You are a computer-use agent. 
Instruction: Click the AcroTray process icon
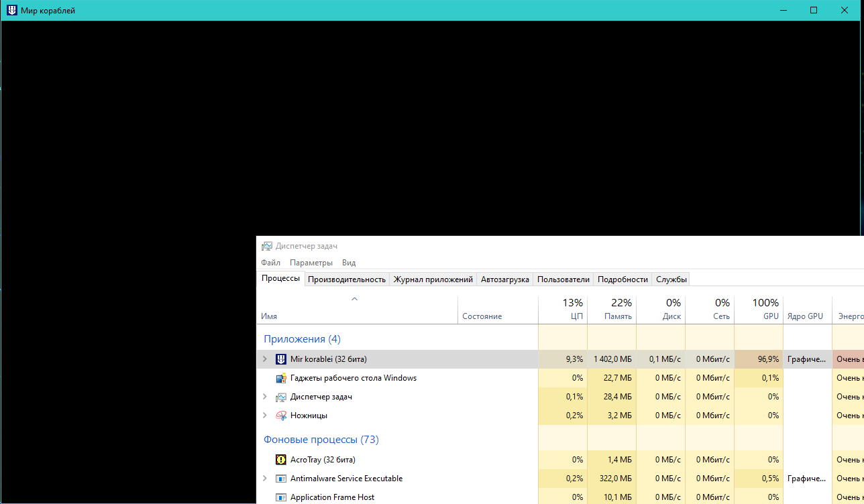pos(281,460)
